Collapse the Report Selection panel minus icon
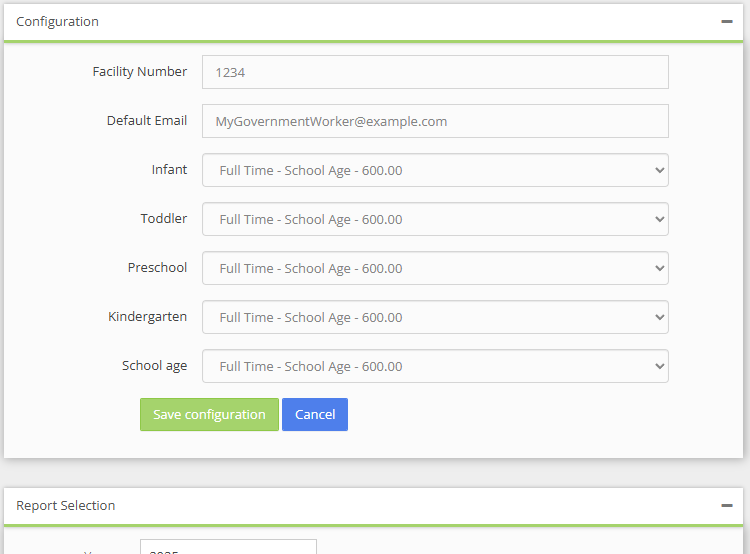 (x=727, y=505)
